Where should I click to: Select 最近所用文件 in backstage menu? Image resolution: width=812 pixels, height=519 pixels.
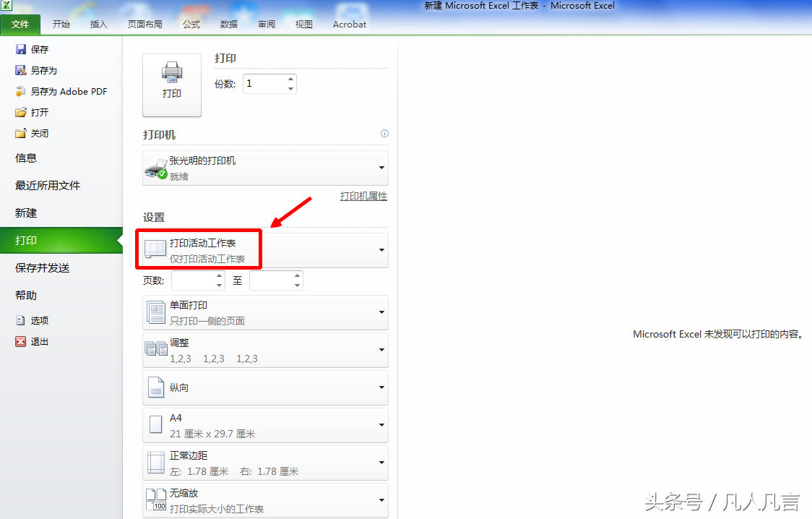(x=48, y=186)
